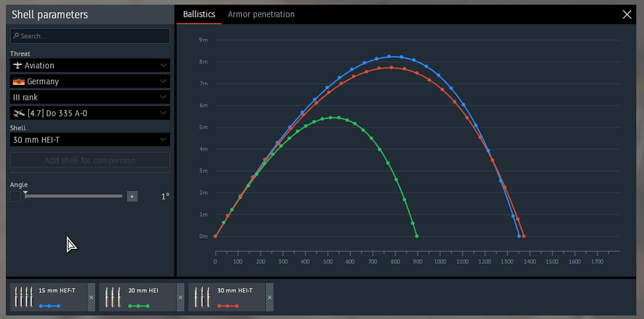Click the Do 335 aircraft icon
Screen dimensions: 644x319
[17, 113]
